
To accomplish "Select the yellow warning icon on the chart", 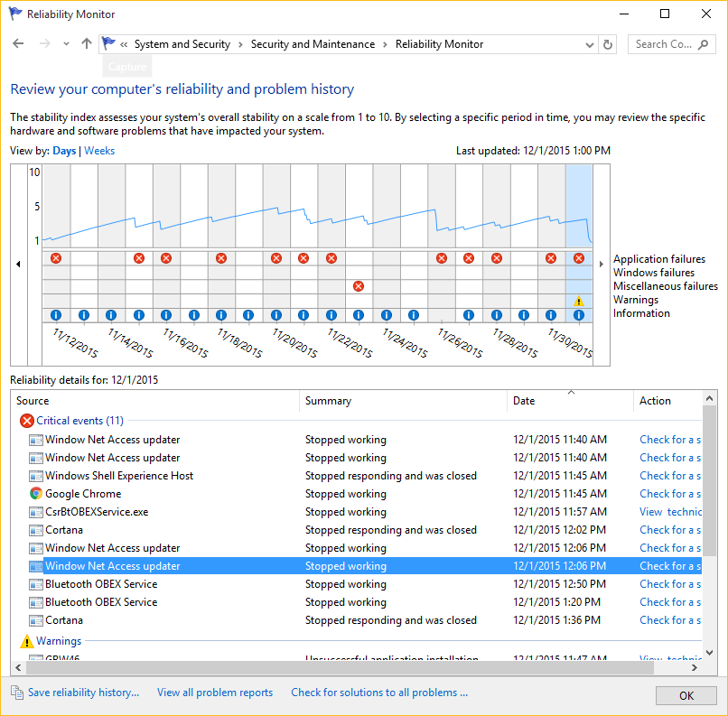I will [x=578, y=302].
